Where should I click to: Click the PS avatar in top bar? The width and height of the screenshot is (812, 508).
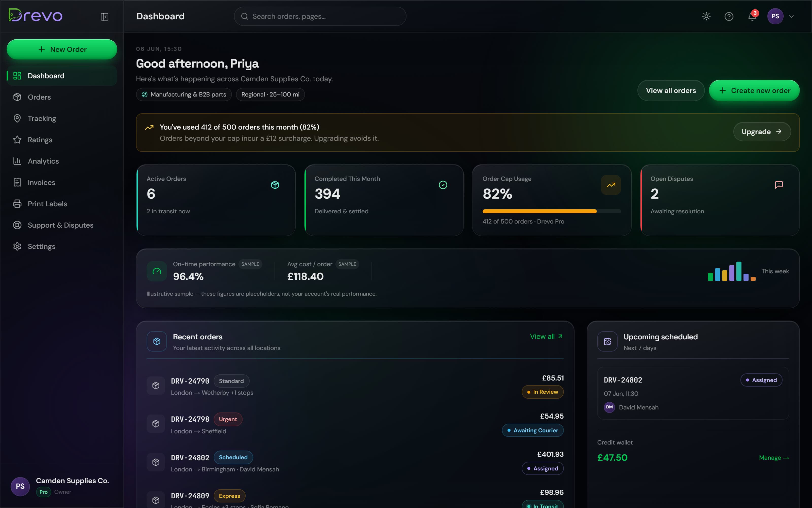(775, 16)
